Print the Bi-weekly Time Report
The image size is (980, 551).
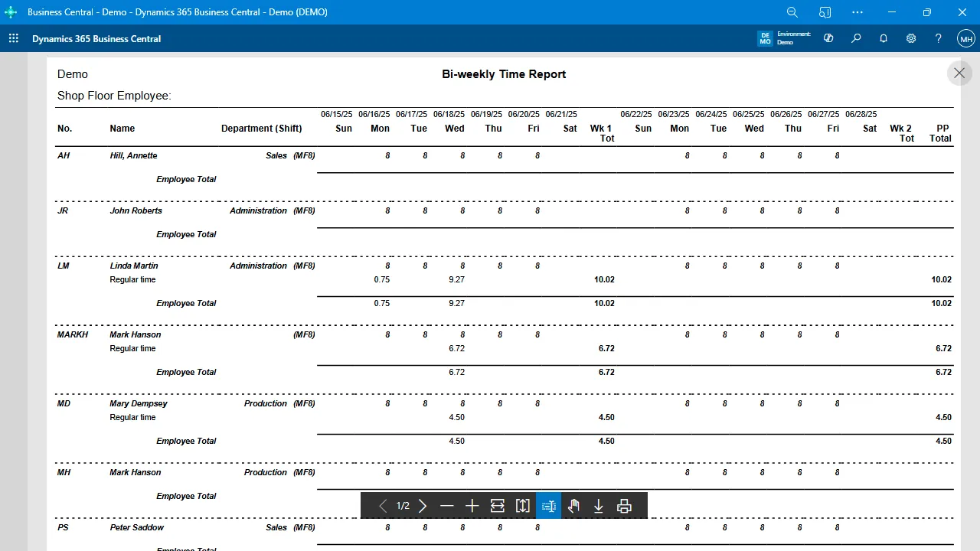click(624, 506)
